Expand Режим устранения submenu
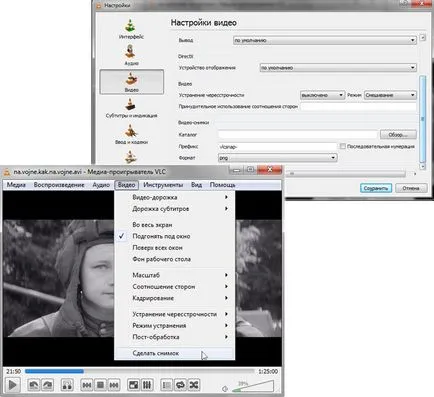Screen dimensions: 434x397 click(175, 325)
